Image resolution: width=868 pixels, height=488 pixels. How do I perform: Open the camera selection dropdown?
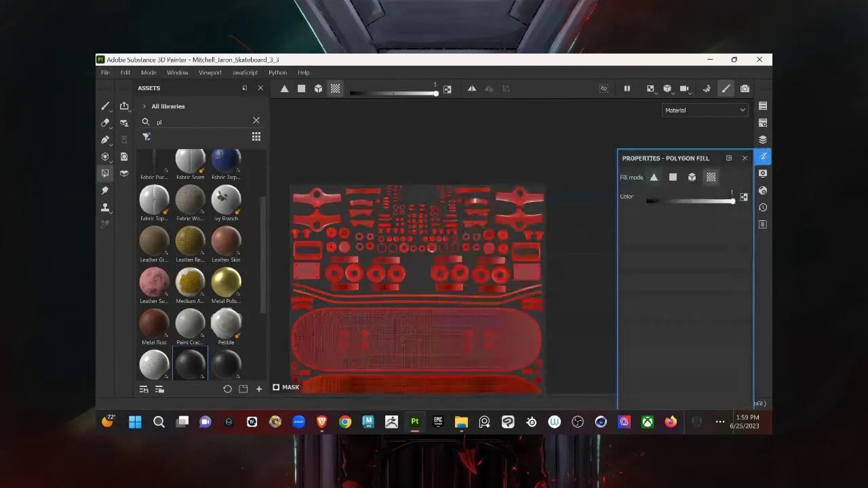click(684, 89)
